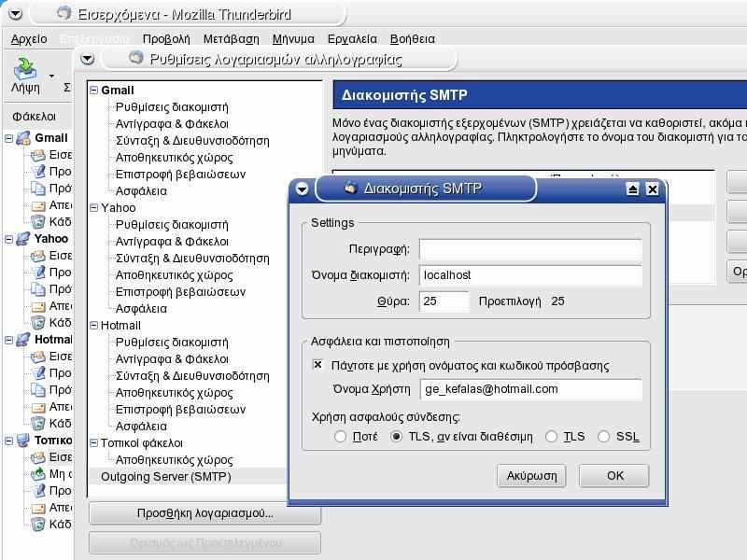Screen dimensions: 747x560
Task: Open the Μήνυμα menu
Action: 293,39
